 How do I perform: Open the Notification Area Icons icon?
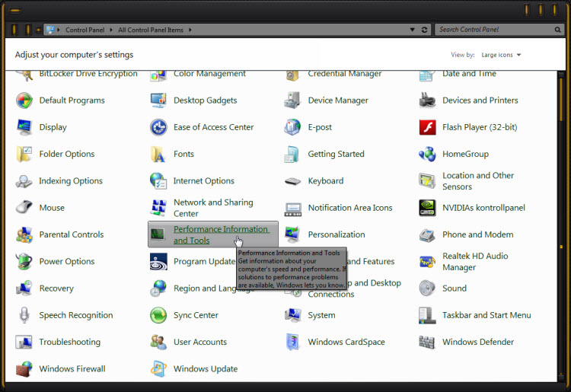click(x=293, y=209)
